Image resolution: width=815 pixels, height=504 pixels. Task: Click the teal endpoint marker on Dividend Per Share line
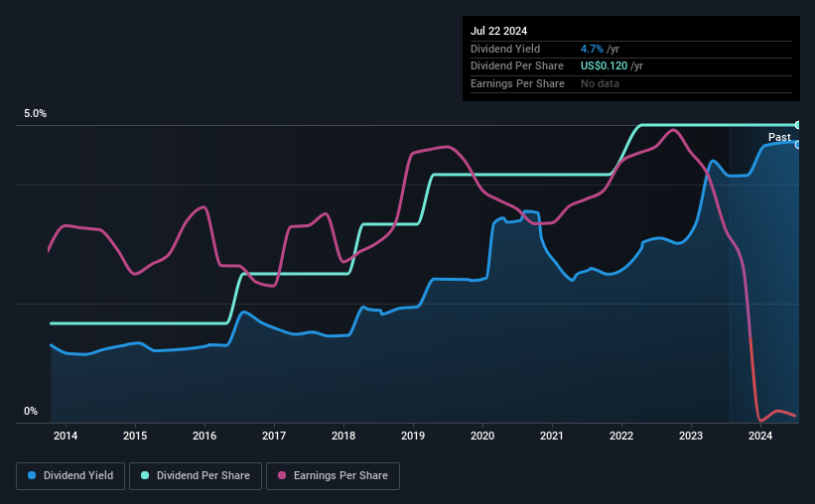797,125
